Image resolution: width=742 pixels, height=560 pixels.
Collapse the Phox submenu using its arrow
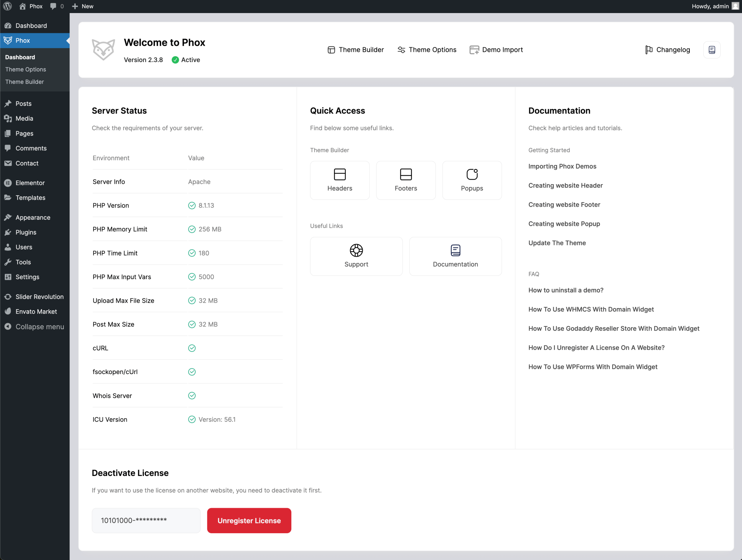coord(68,40)
